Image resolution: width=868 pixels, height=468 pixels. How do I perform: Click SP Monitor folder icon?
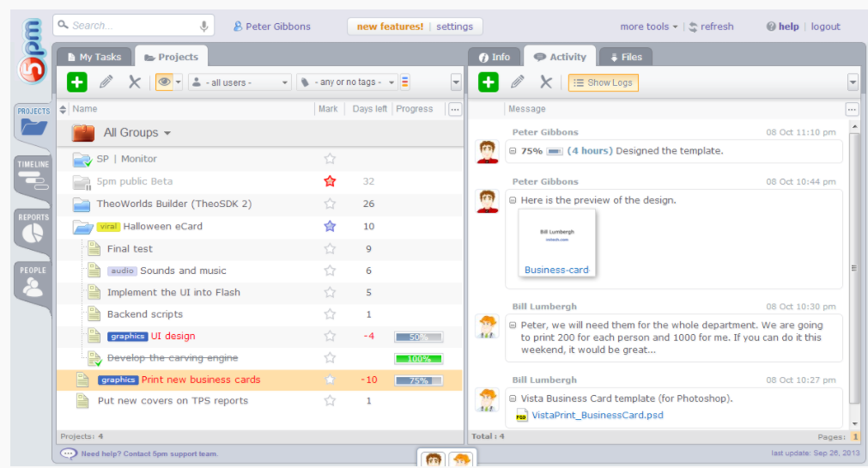click(x=82, y=160)
